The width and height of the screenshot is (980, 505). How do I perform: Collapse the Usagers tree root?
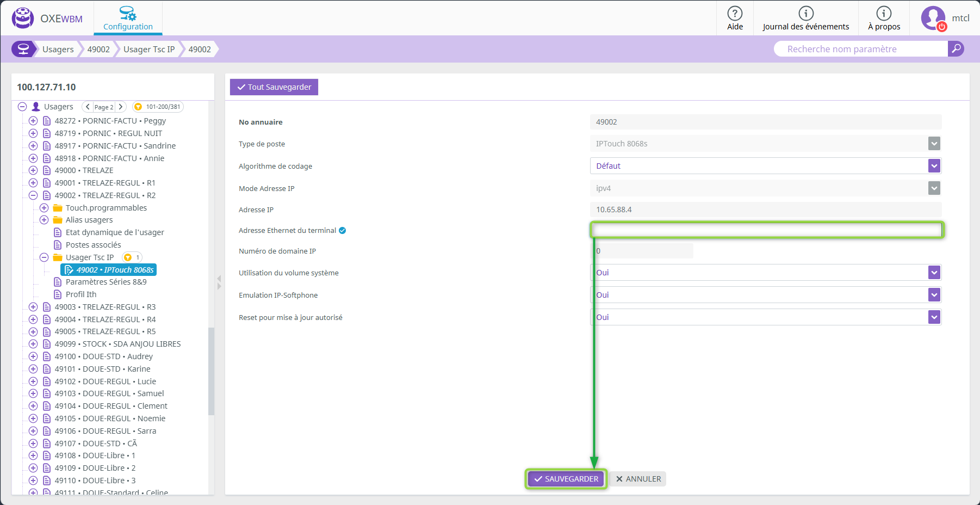coord(22,107)
